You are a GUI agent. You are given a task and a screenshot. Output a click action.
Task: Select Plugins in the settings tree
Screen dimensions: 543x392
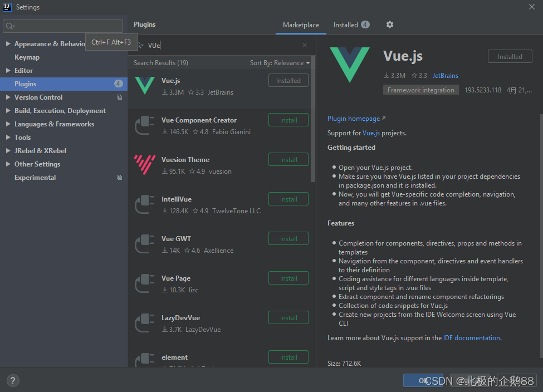pos(63,84)
